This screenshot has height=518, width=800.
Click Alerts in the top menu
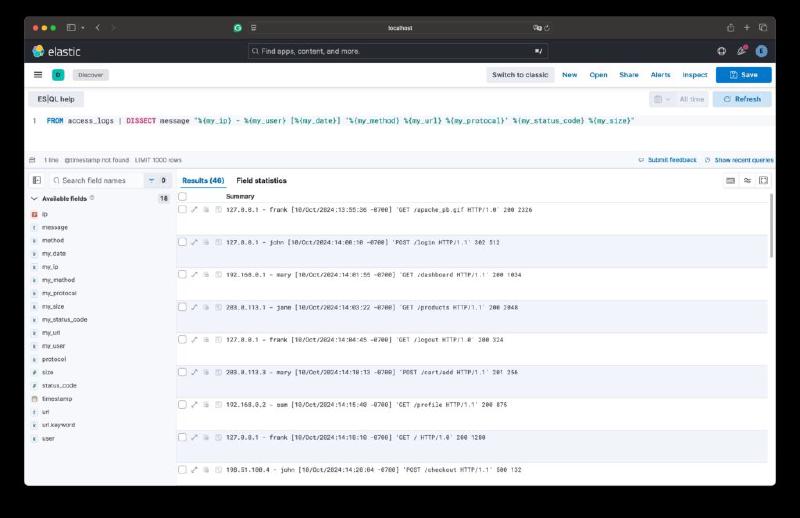click(x=660, y=75)
